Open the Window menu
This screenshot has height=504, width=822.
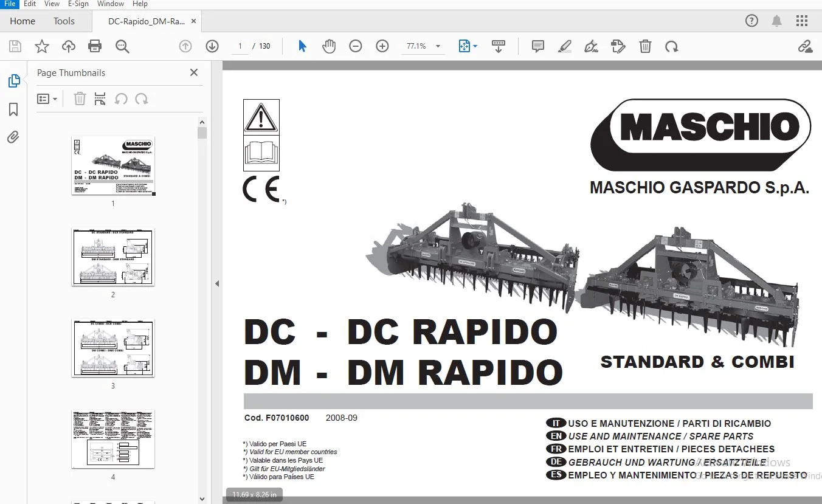tap(111, 4)
